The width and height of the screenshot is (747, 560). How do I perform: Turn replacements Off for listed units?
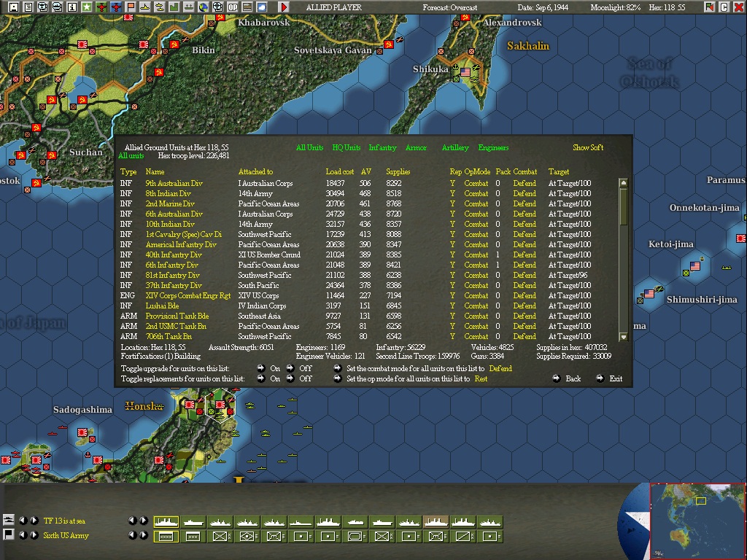[x=290, y=378]
